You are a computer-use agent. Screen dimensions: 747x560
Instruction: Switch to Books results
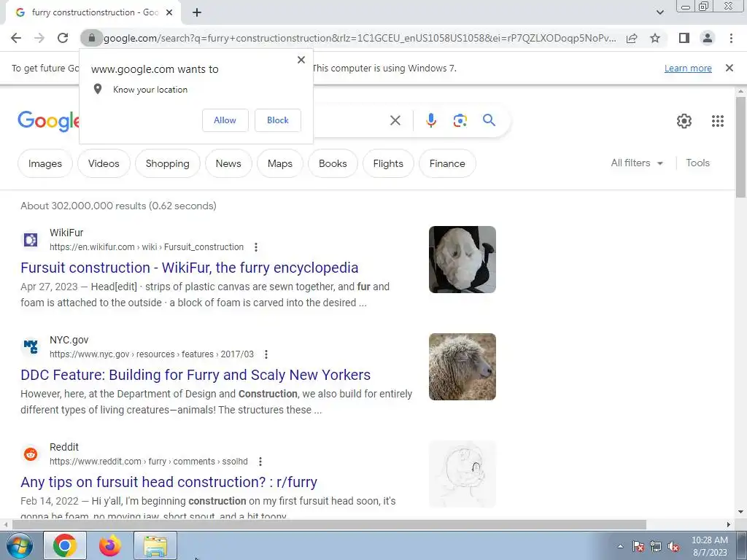pos(333,163)
